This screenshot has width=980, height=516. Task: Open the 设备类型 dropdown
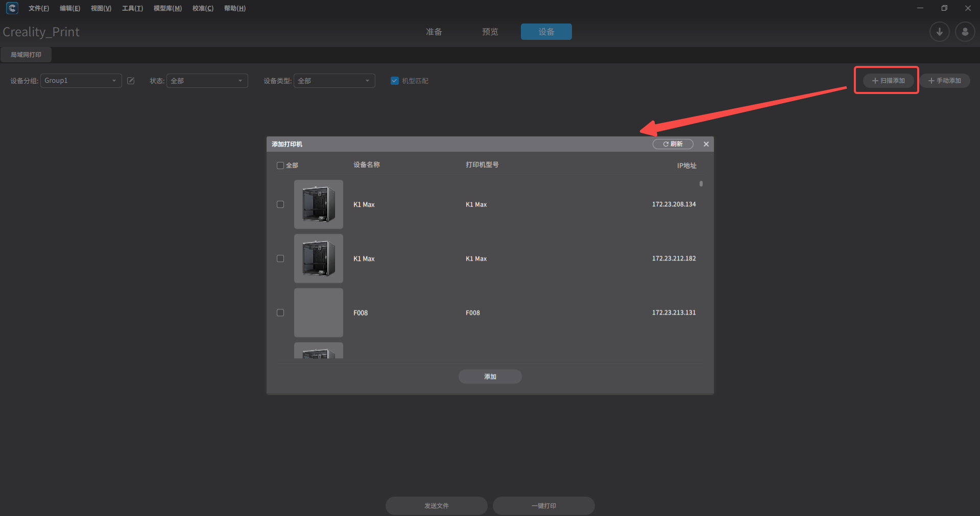334,81
